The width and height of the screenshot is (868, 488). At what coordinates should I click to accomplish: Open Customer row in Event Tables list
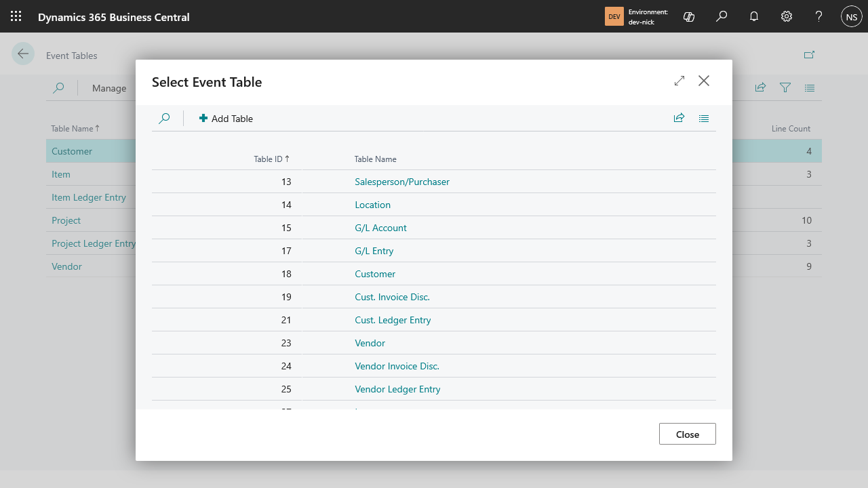click(x=72, y=151)
